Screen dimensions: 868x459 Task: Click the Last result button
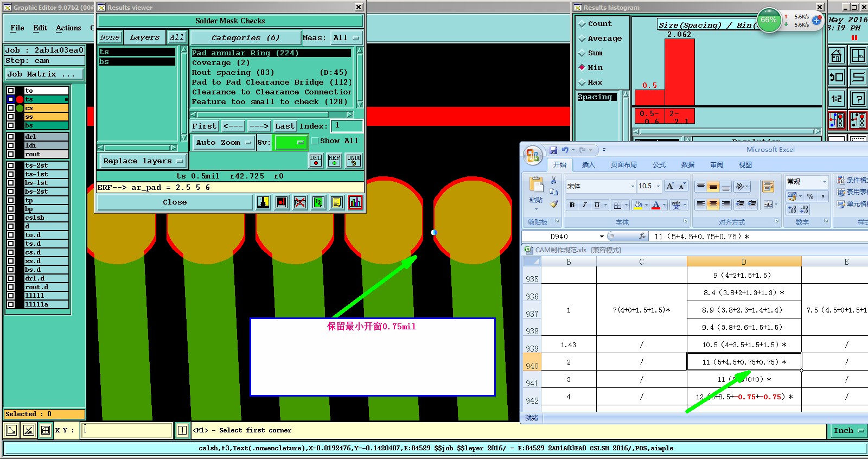tap(284, 126)
